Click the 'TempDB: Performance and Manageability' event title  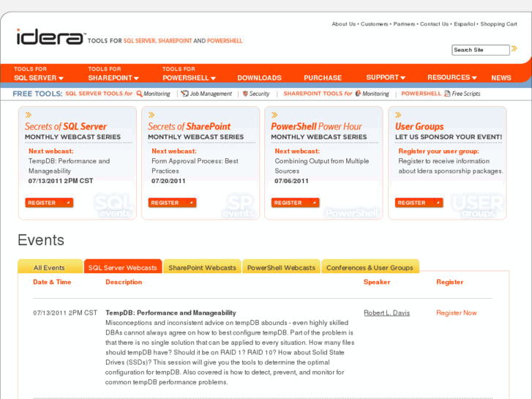point(171,313)
